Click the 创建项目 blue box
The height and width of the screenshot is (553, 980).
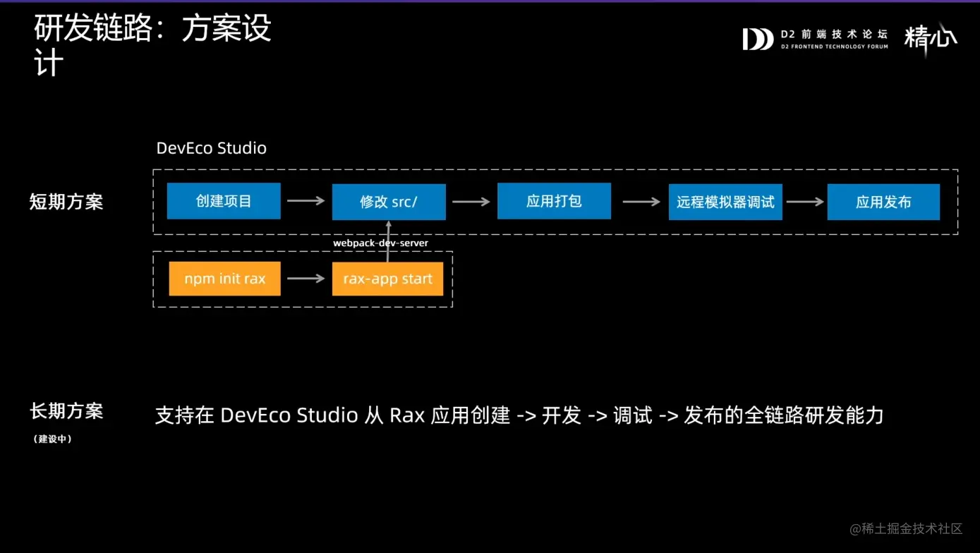coord(224,201)
